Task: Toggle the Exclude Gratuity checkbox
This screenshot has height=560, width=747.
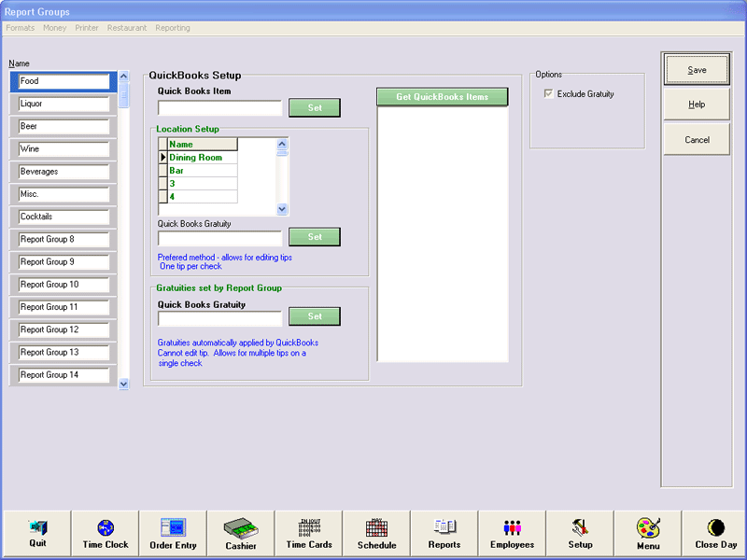Action: click(548, 94)
